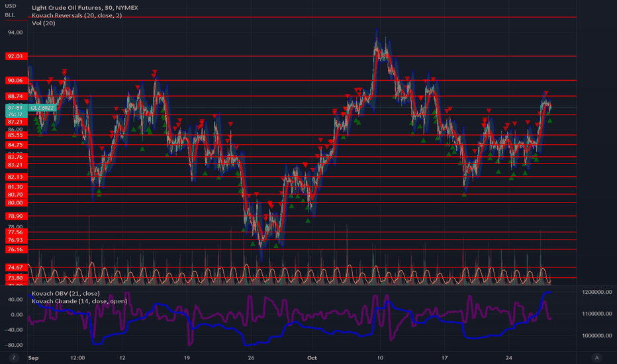Image resolution: width=617 pixels, height=364 pixels.
Task: Click the 74.67 price level label
Action: coord(16,267)
